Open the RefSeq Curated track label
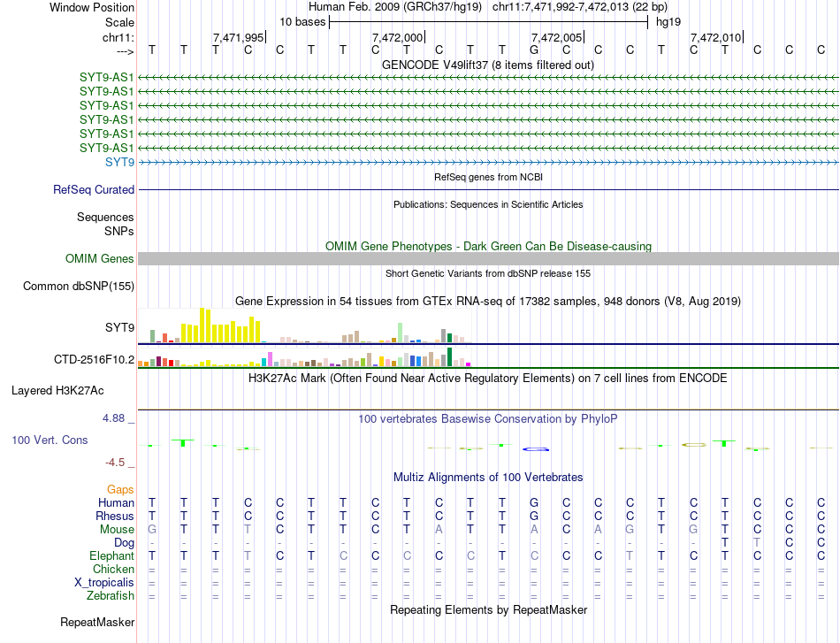 94,189
